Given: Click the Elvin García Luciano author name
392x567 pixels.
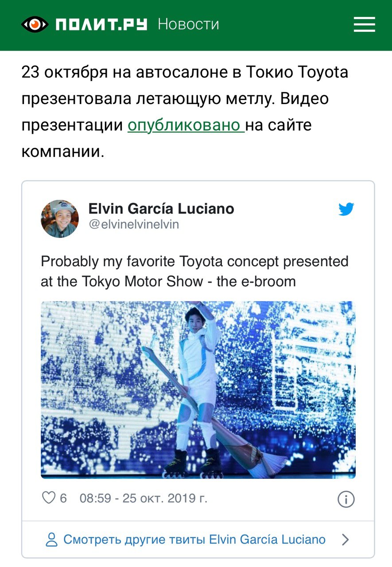Looking at the screenshot, I should click(161, 208).
